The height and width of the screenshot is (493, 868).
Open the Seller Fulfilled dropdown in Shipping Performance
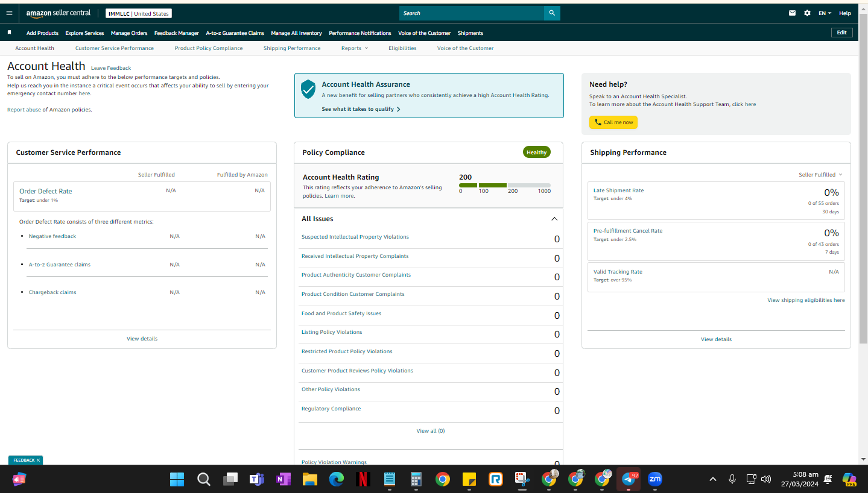tap(820, 175)
